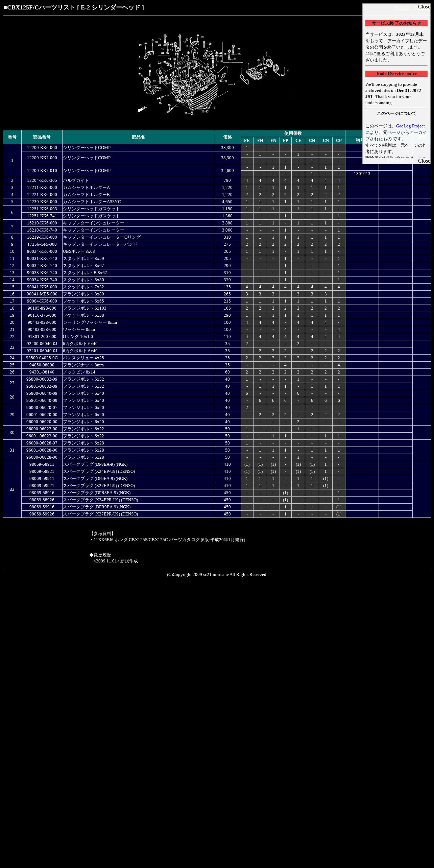
Task: Select part number 12251-KK6-741
Action: (42, 216)
